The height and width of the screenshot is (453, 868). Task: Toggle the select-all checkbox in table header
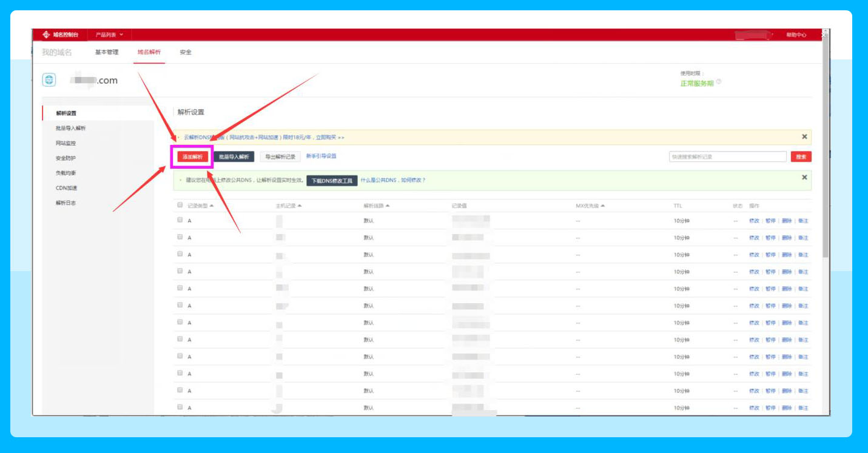point(180,206)
